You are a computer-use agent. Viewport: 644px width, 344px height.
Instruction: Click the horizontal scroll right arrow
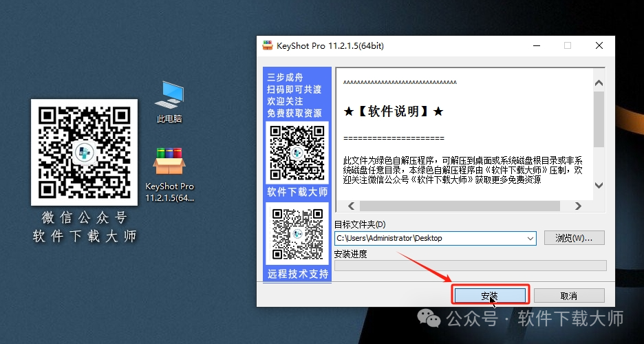click(578, 206)
